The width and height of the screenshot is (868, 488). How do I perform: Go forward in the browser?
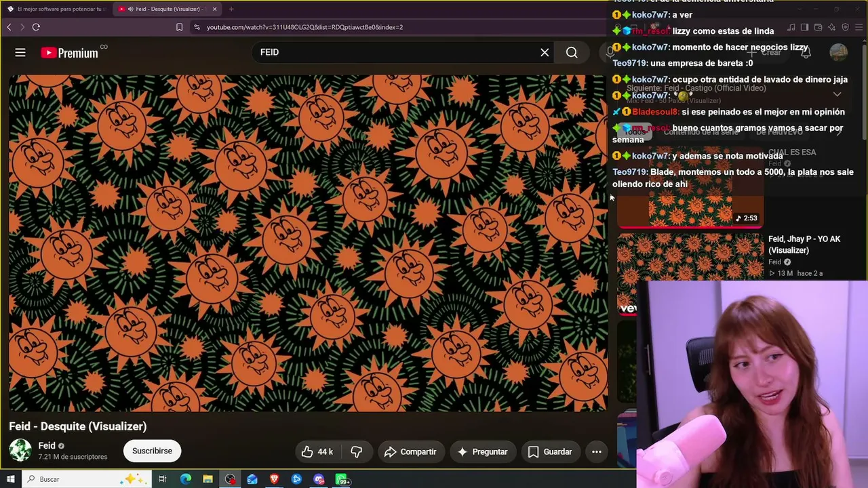pos(22,27)
